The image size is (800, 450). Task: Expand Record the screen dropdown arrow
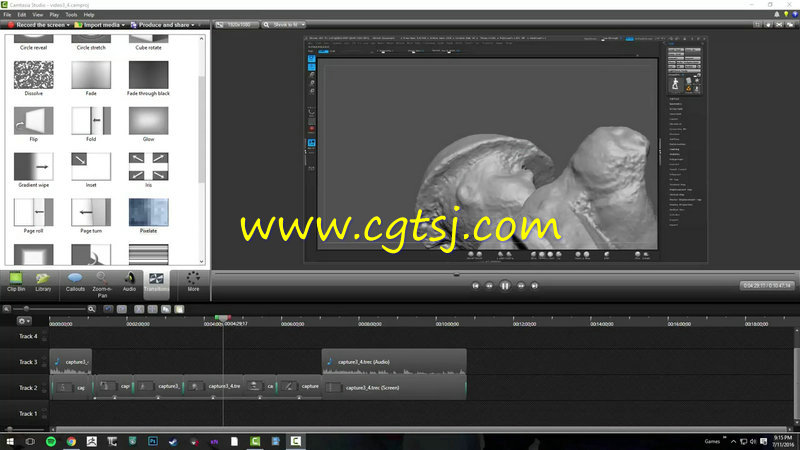[x=68, y=25]
